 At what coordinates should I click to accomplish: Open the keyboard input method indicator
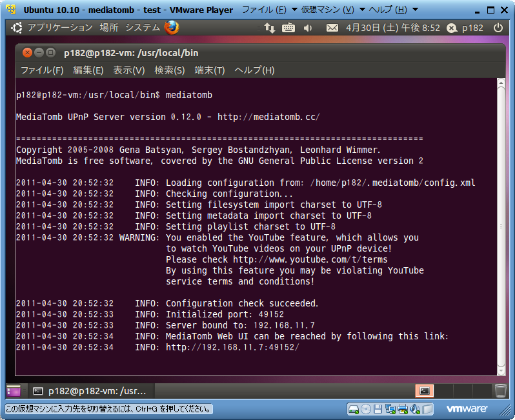[288, 28]
